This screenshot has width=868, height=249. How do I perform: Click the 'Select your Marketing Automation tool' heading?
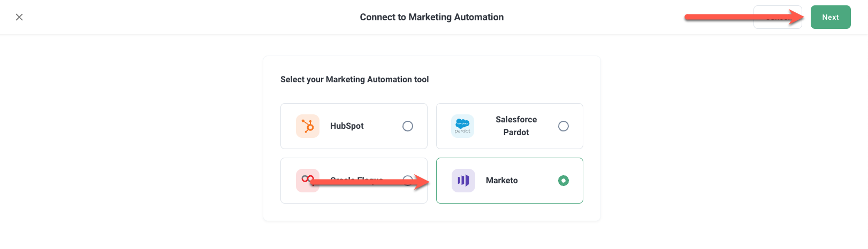pyautogui.click(x=354, y=80)
